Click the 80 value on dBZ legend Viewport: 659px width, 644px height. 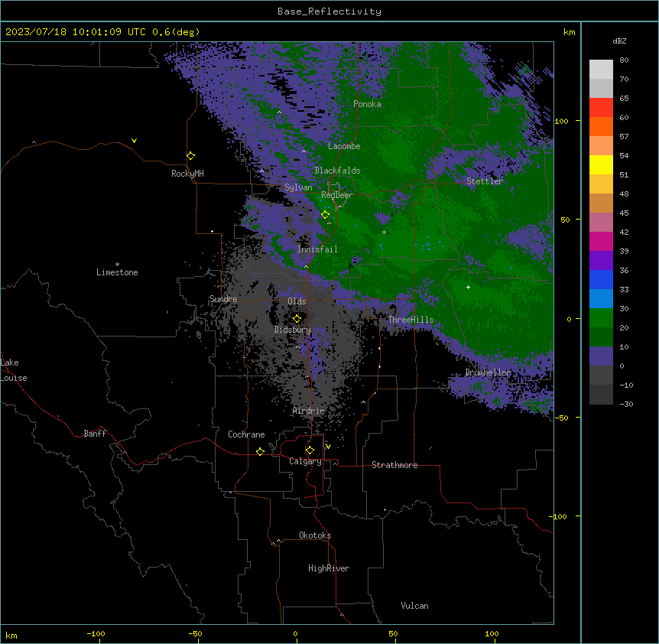tap(624, 60)
